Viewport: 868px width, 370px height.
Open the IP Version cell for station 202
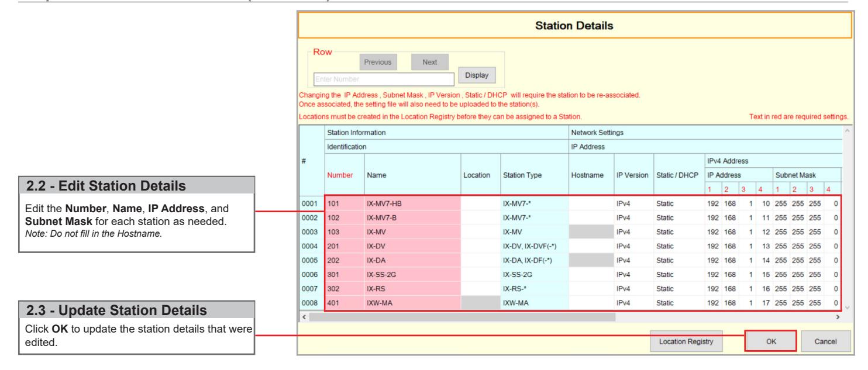[634, 261]
